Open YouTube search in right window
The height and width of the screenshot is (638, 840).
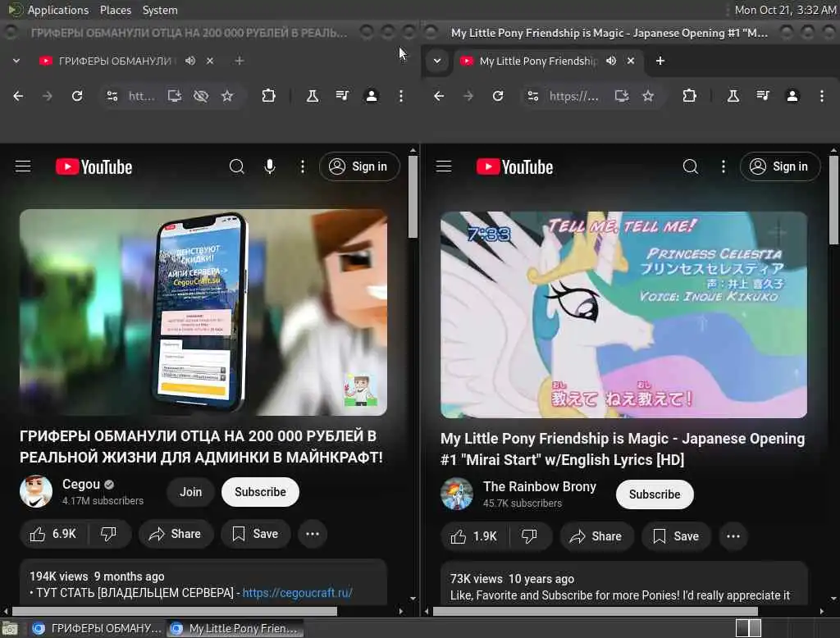pos(691,166)
